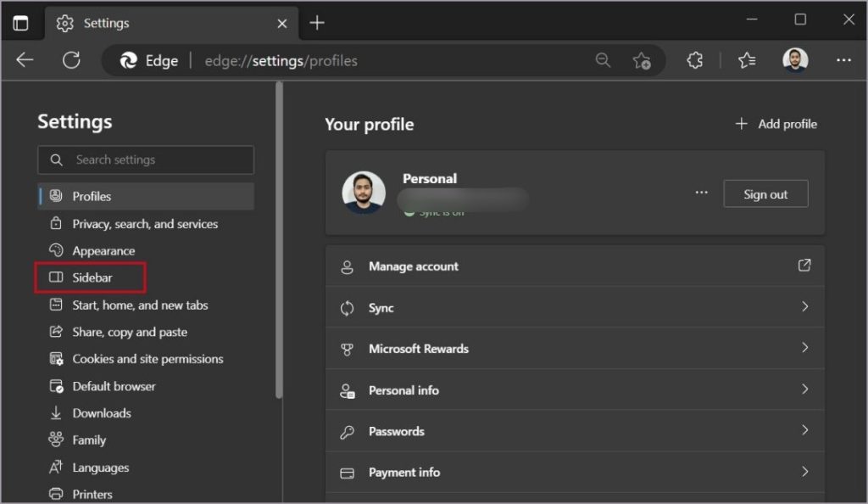Viewport: 868px width, 504px height.
Task: Close the Settings tab
Action: (x=281, y=23)
